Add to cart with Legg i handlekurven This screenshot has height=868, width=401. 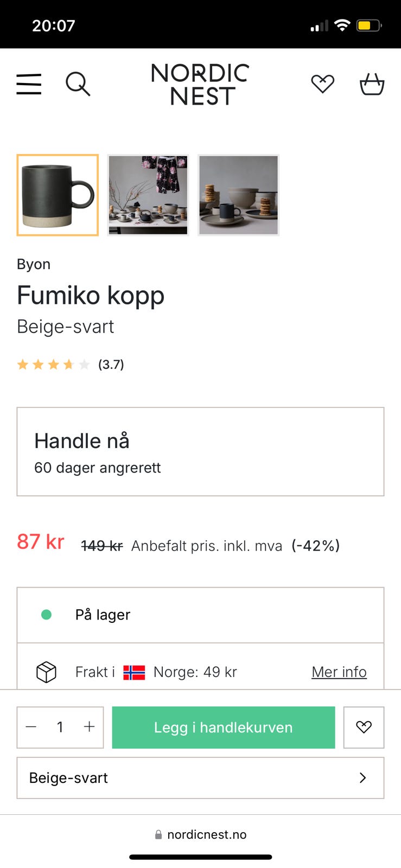[x=224, y=727]
